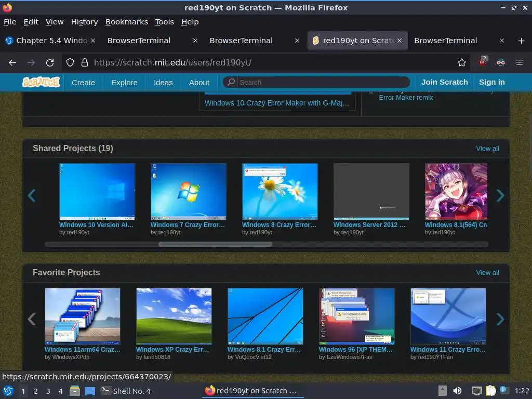Screen dimensions: 532x399
Task: Click the network monitor tray icon
Action: [x=477, y=391]
